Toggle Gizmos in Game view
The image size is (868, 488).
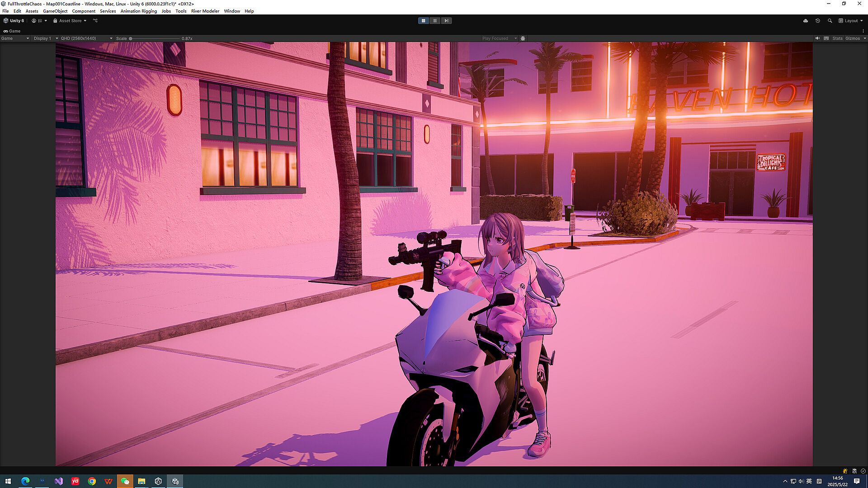click(852, 38)
